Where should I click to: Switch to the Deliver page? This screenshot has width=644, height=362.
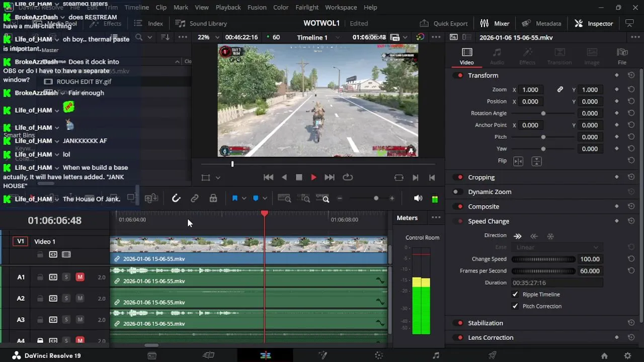(x=493, y=355)
